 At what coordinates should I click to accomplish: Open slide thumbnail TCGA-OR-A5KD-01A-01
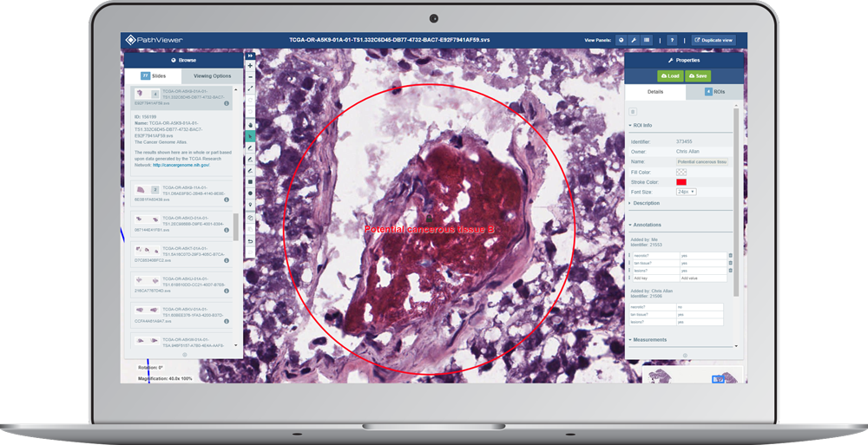pyautogui.click(x=147, y=219)
